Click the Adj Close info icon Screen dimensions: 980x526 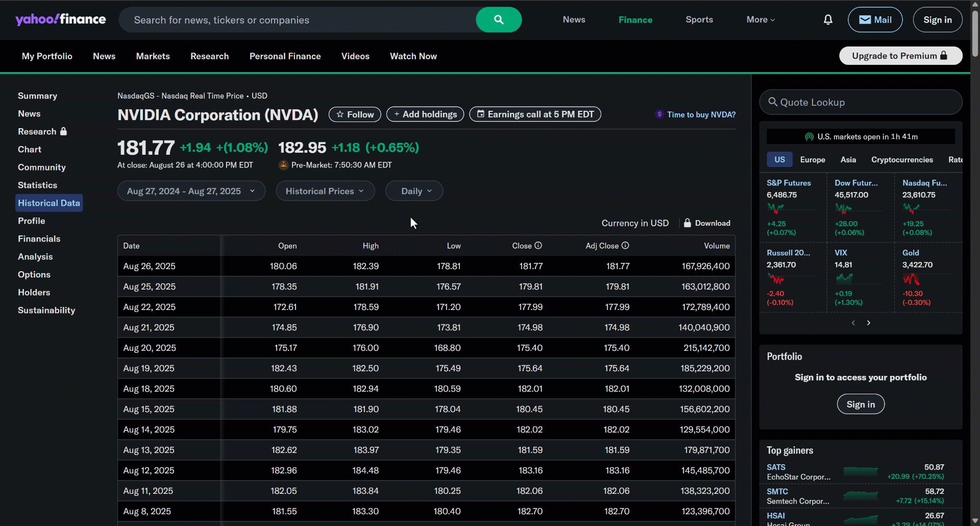625,246
